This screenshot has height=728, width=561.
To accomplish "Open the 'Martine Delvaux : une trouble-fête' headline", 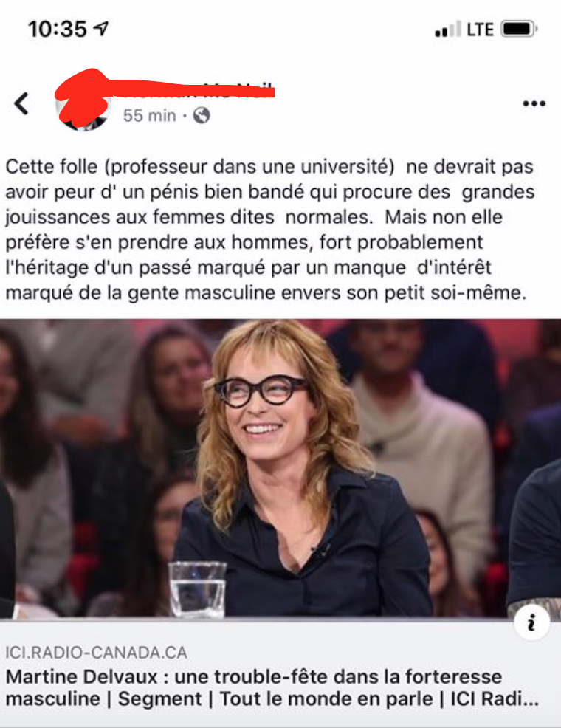I will (272, 687).
